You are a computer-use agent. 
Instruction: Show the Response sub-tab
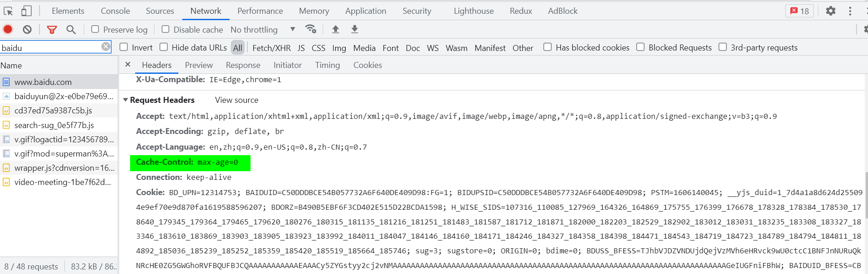[243, 65]
